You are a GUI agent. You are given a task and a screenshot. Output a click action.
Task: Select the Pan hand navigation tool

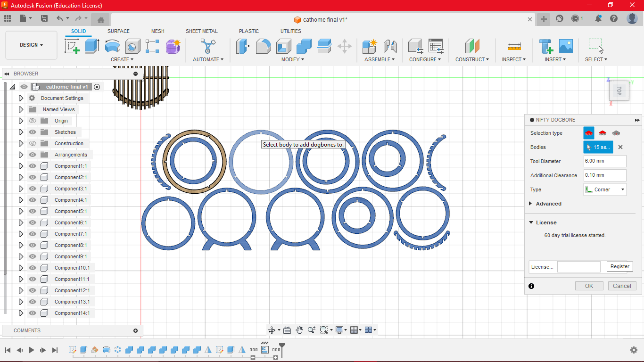coord(299,330)
